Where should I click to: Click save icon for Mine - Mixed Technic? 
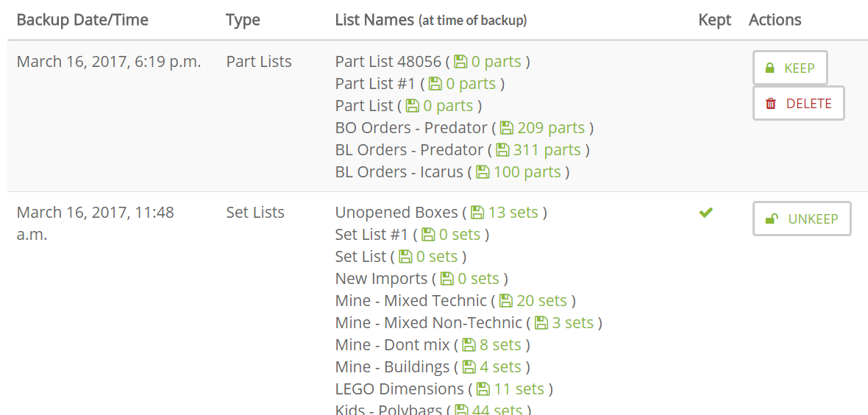(506, 301)
